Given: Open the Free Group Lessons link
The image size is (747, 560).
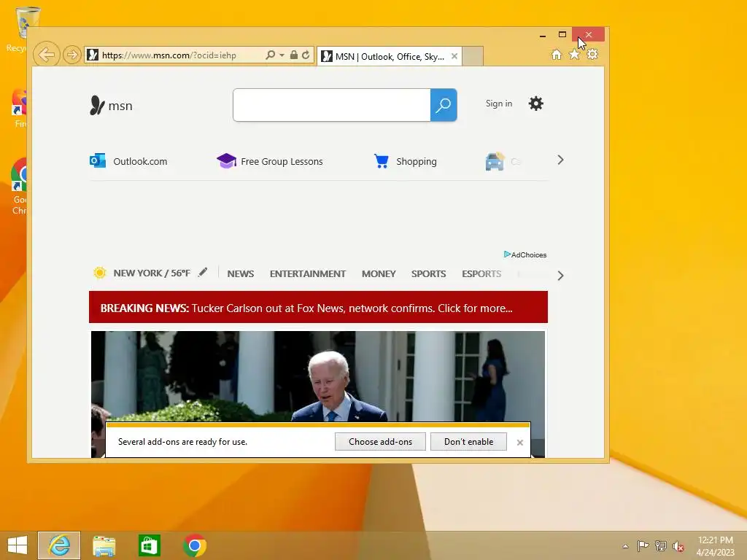Looking at the screenshot, I should [270, 161].
